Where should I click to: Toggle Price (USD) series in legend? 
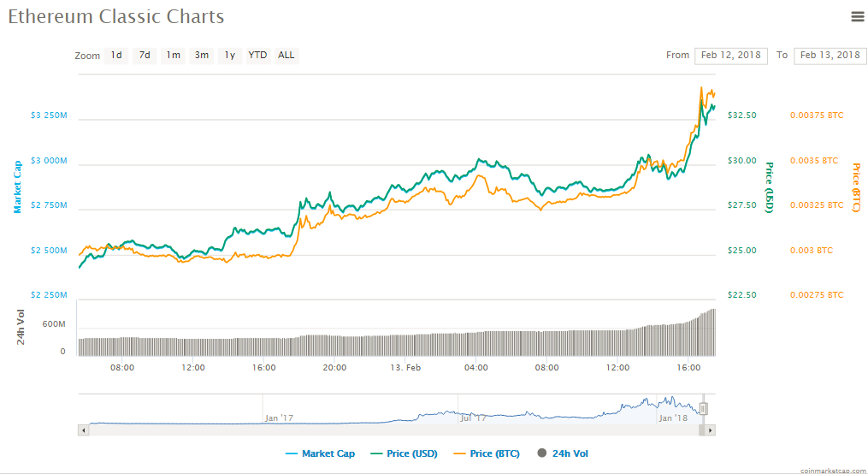click(x=404, y=453)
